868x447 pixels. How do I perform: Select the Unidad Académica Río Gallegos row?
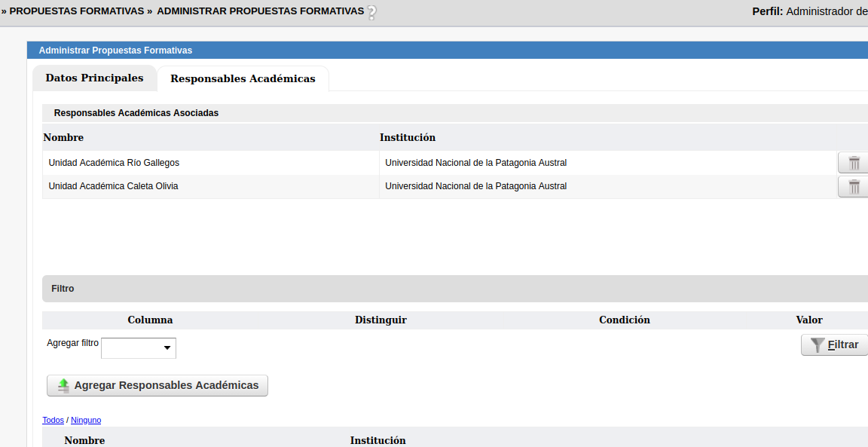coord(114,163)
